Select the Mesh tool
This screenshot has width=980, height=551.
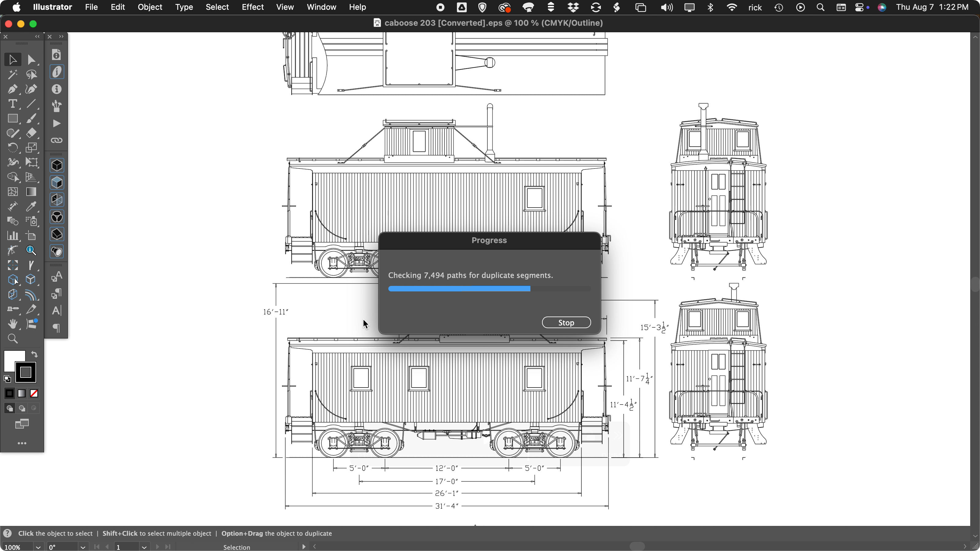coord(13,192)
